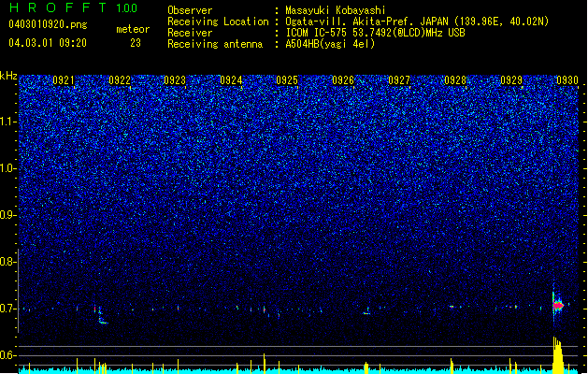Click the 'meteor' label

pos(133,29)
